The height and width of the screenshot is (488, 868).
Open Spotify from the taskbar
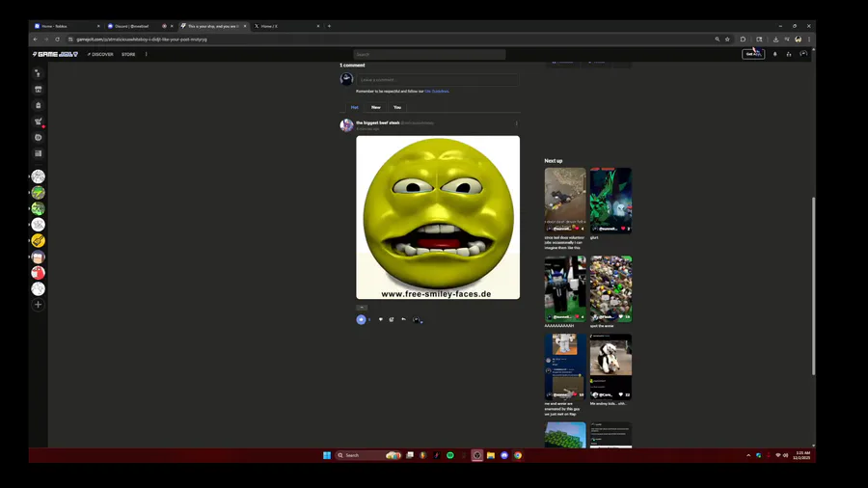450,455
